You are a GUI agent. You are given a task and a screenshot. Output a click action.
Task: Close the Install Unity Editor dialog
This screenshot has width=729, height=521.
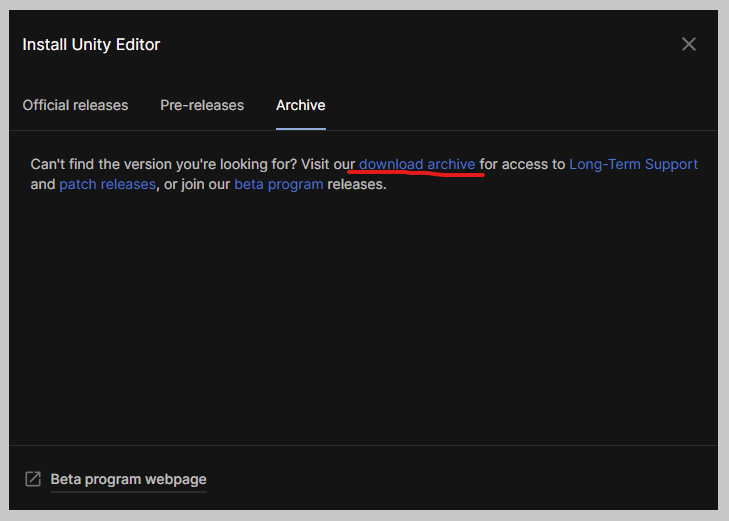(689, 45)
